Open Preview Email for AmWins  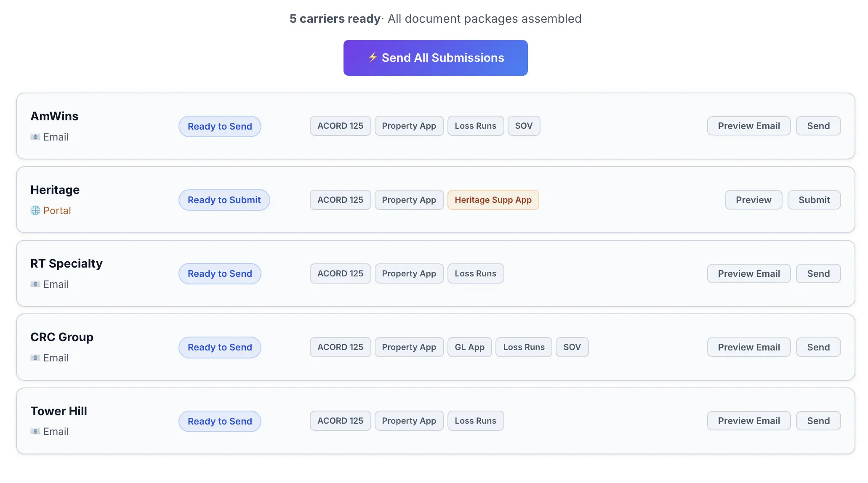click(748, 126)
